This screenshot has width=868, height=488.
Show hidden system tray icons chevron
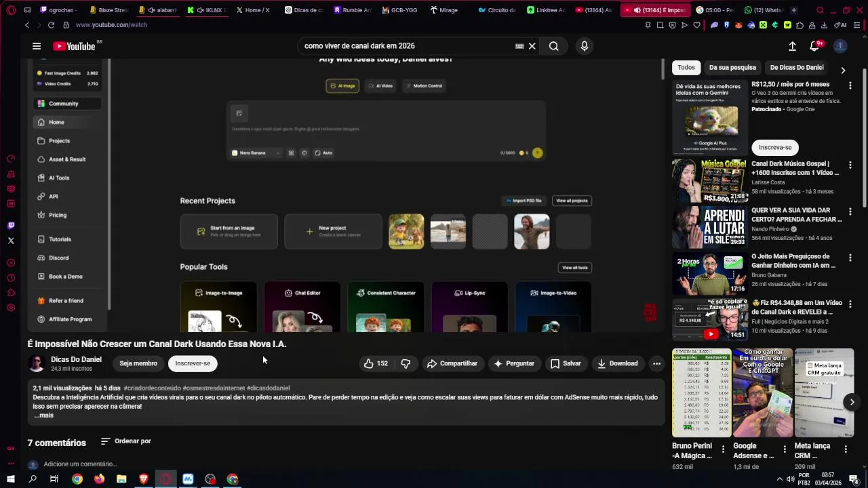point(779,479)
